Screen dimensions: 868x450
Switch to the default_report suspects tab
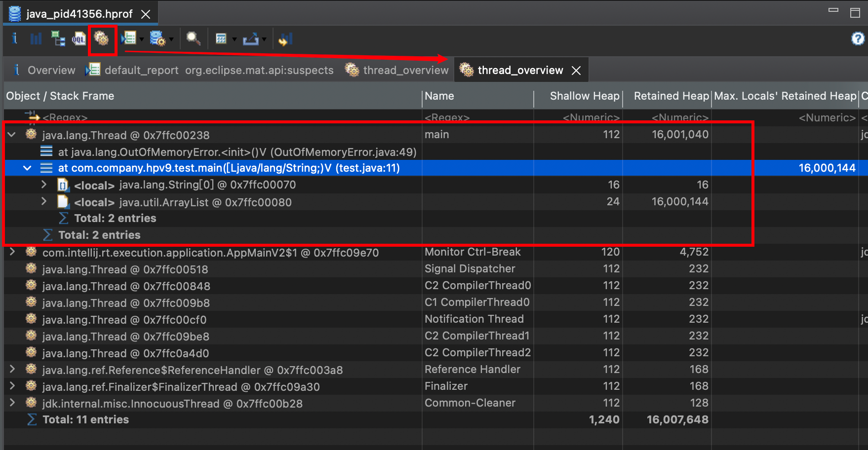click(x=209, y=70)
